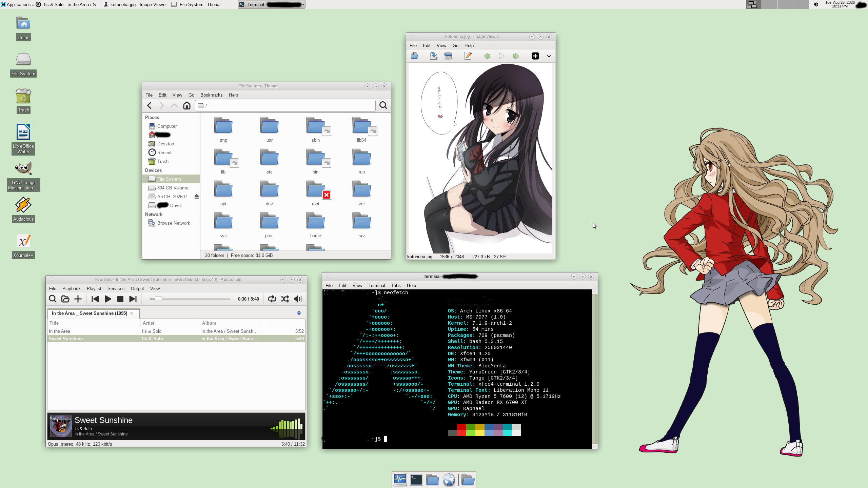This screenshot has width=868, height=488.
Task: Open Xournal++ desktop icon
Action: [x=23, y=246]
